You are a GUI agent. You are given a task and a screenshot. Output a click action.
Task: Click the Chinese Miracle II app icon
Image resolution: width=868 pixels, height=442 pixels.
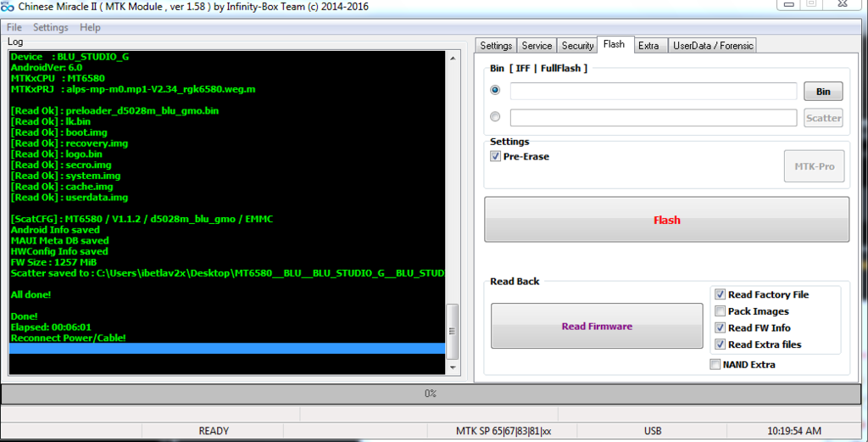7,7
